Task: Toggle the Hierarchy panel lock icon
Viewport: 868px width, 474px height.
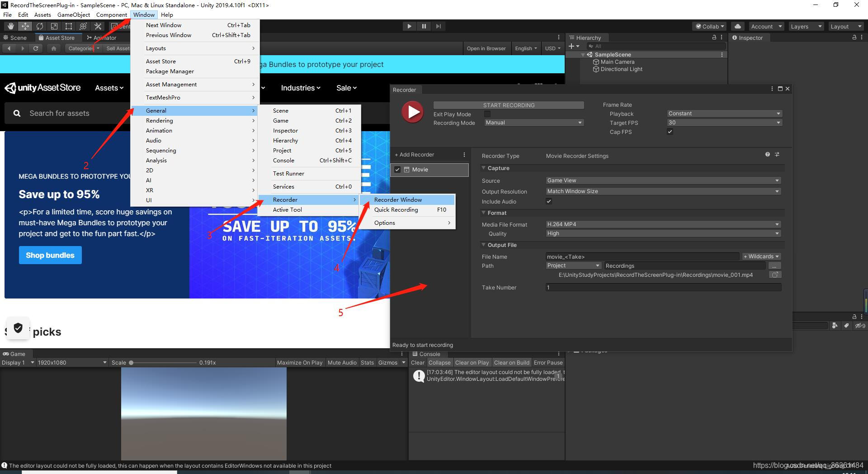Action: click(714, 38)
